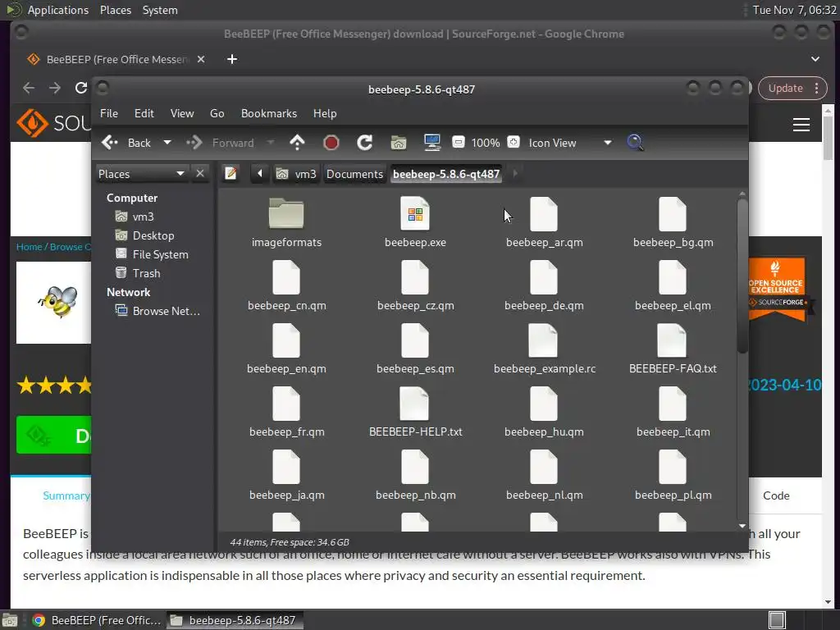
Task: Search files with magnifier icon
Action: click(635, 143)
